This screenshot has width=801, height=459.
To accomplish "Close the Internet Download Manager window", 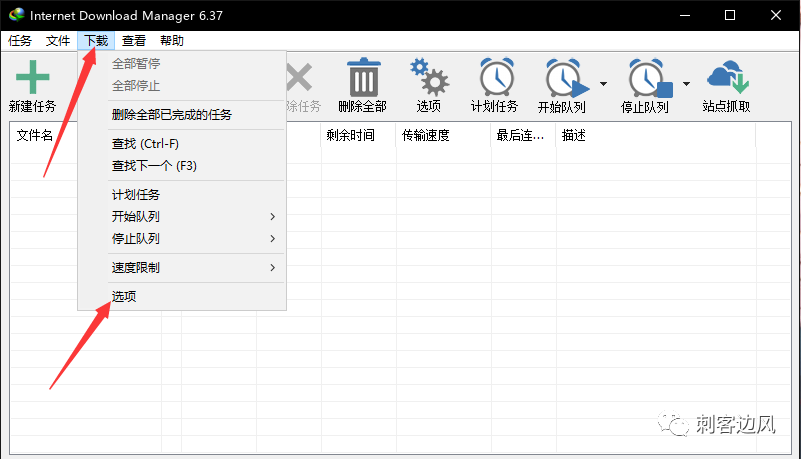I will pos(775,15).
